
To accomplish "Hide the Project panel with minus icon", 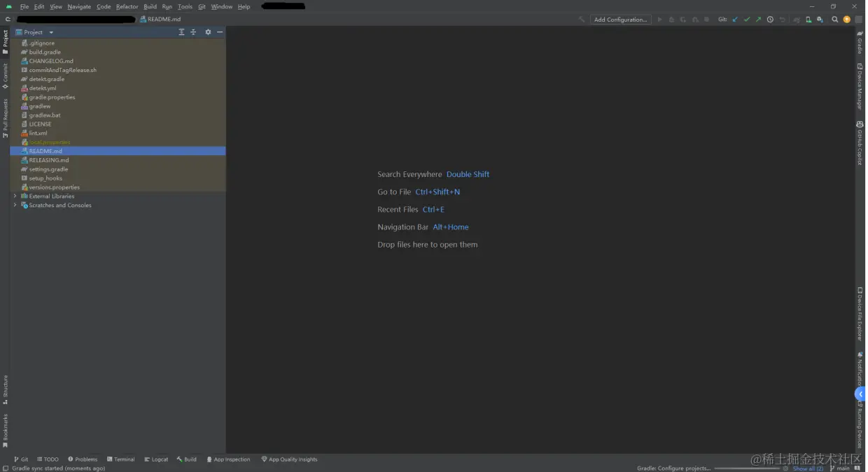I will [x=220, y=32].
